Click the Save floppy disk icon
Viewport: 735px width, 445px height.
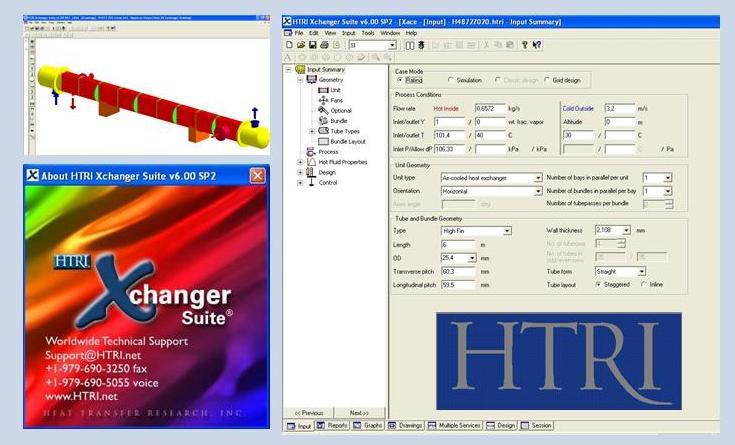(313, 45)
